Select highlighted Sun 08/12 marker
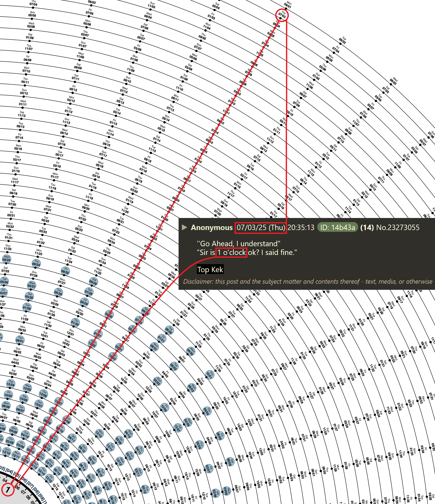Image resolution: width=435 pixels, height=504 pixels. tap(82, 449)
